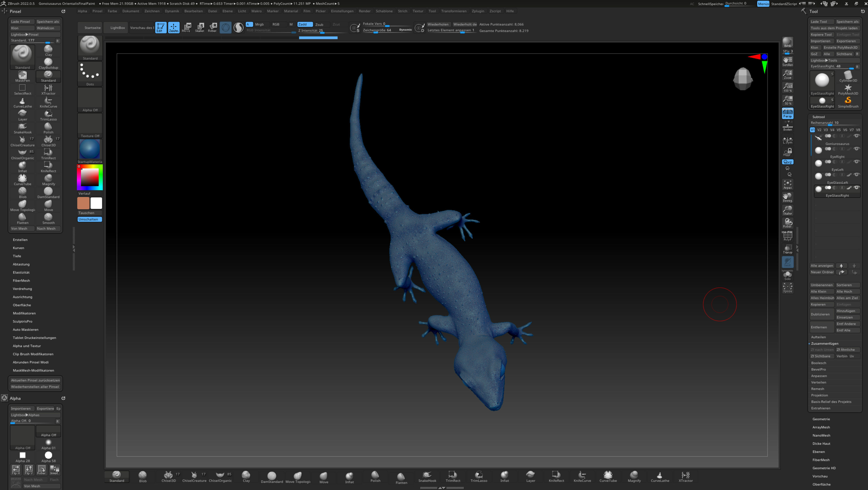Expand Extrahieren subtool section
Screen dimensions: 868x490
(821, 408)
